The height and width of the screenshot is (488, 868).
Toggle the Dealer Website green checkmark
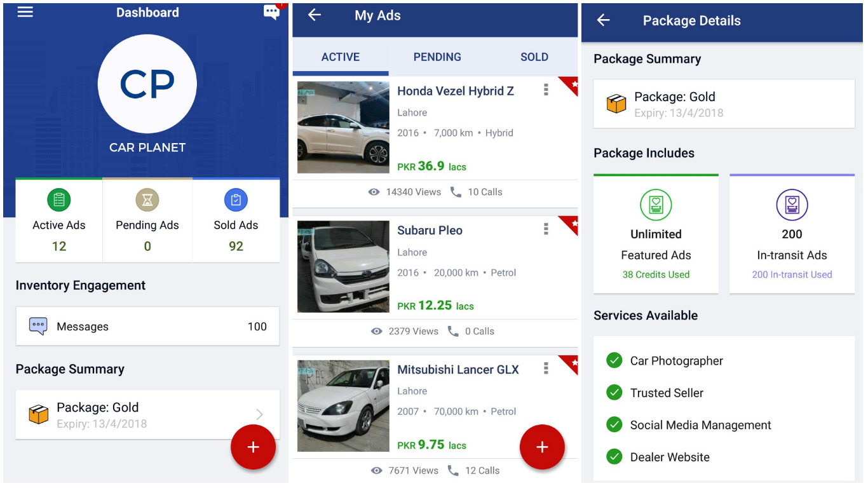614,457
